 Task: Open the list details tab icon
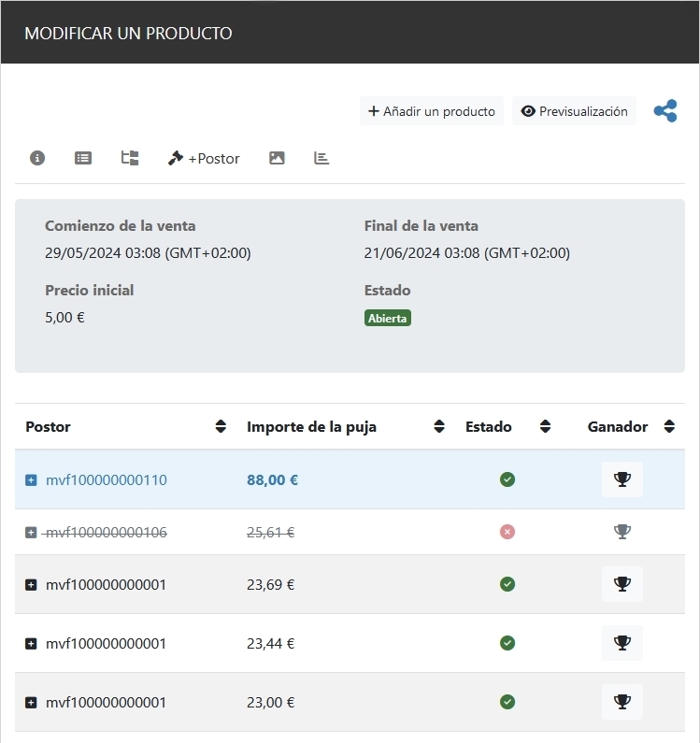click(x=83, y=158)
